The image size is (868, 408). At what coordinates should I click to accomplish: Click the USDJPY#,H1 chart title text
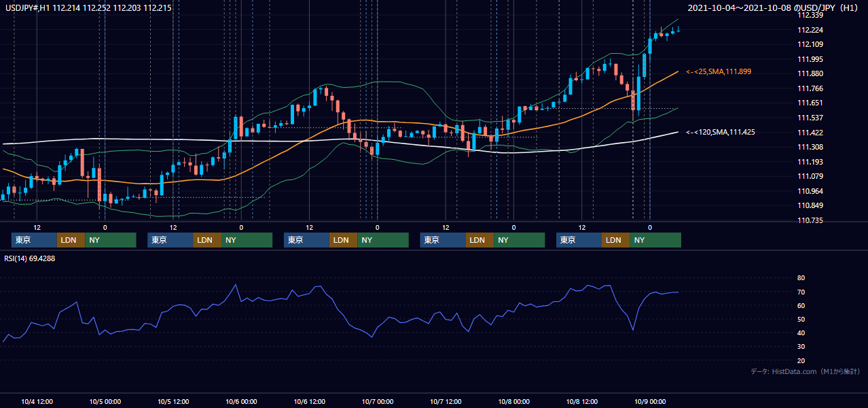pos(87,7)
